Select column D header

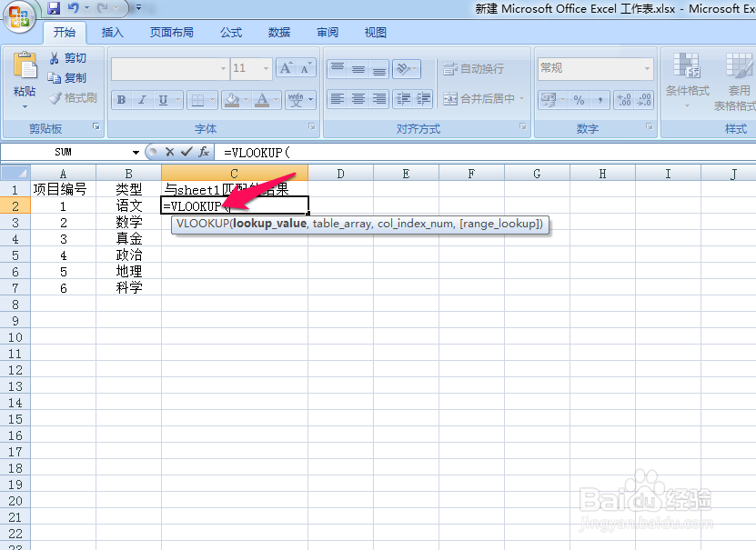(340, 174)
